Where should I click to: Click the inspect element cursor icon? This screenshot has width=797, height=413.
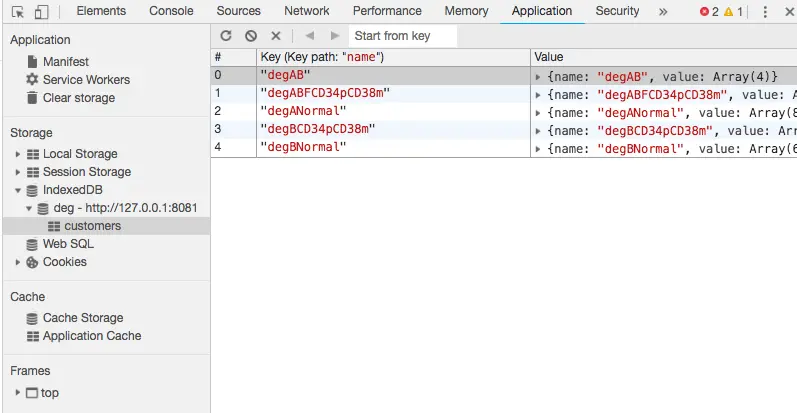(x=18, y=12)
